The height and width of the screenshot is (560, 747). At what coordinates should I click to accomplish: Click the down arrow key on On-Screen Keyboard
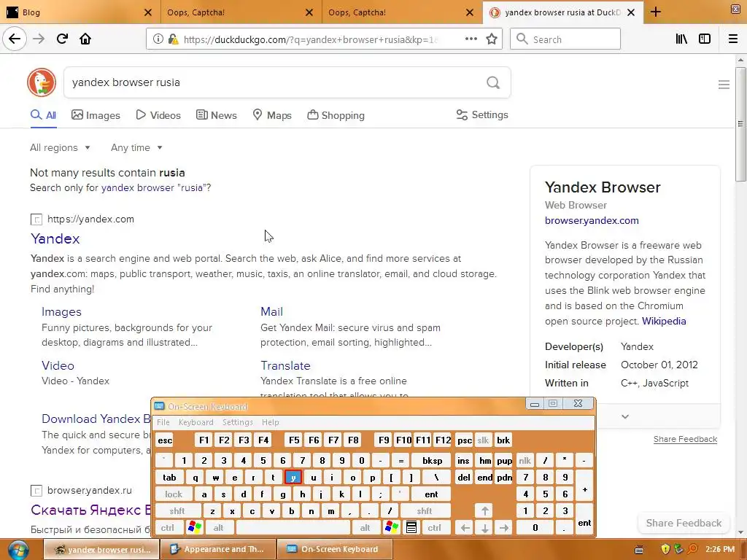(x=484, y=528)
